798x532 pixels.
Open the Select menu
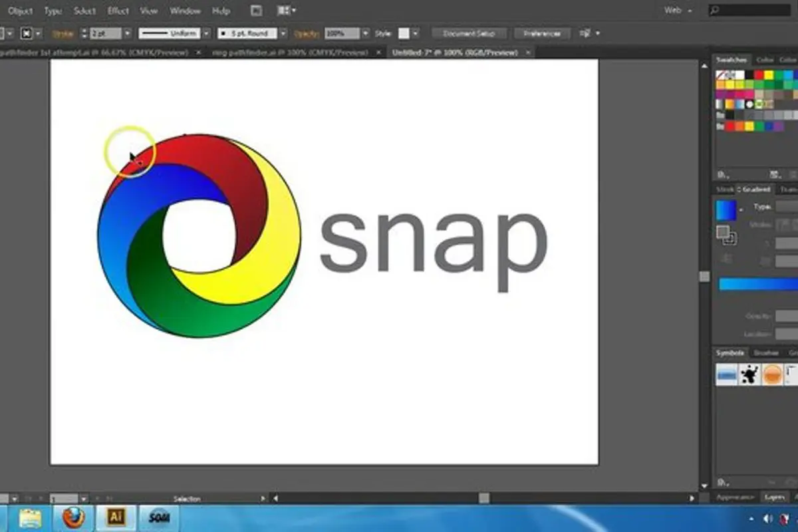[x=84, y=11]
